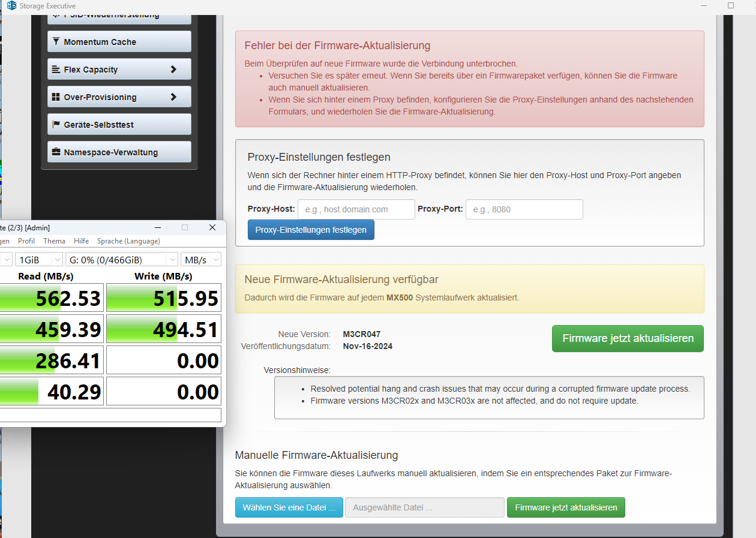Click release note about resolved hang and crash issues
The width and height of the screenshot is (756, 538).
pos(500,389)
